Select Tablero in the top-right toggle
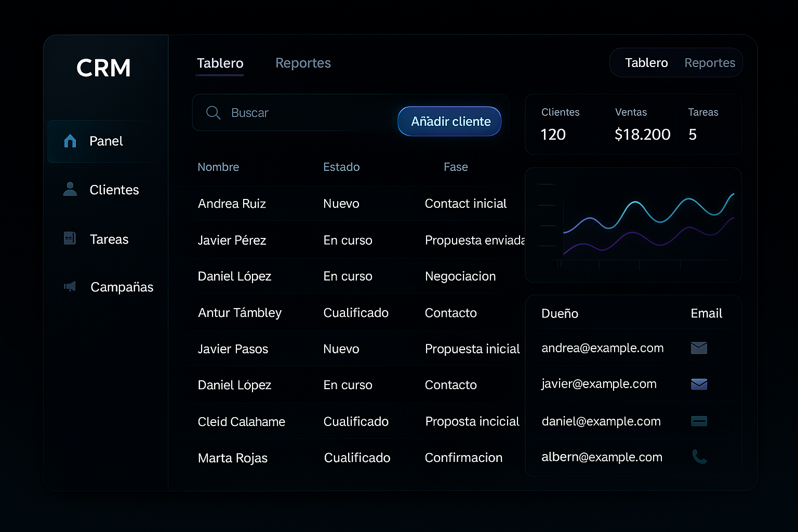 pos(646,62)
